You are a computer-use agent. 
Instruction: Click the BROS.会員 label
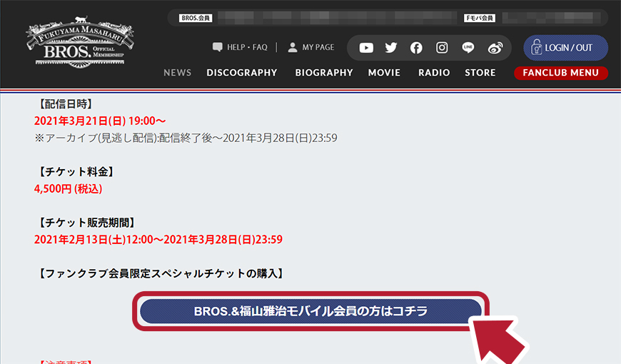point(196,19)
